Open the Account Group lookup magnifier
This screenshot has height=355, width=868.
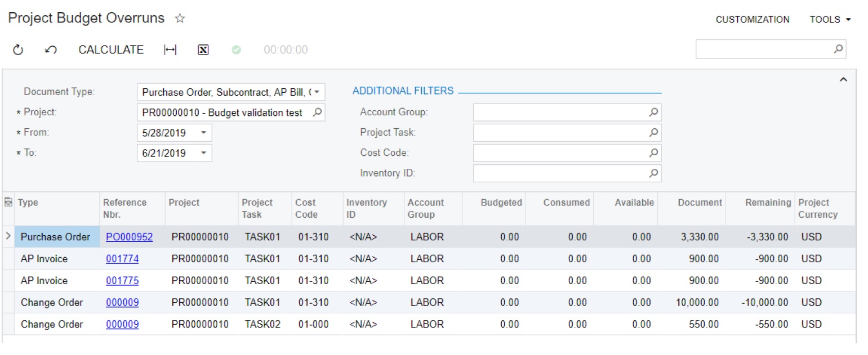pos(653,112)
